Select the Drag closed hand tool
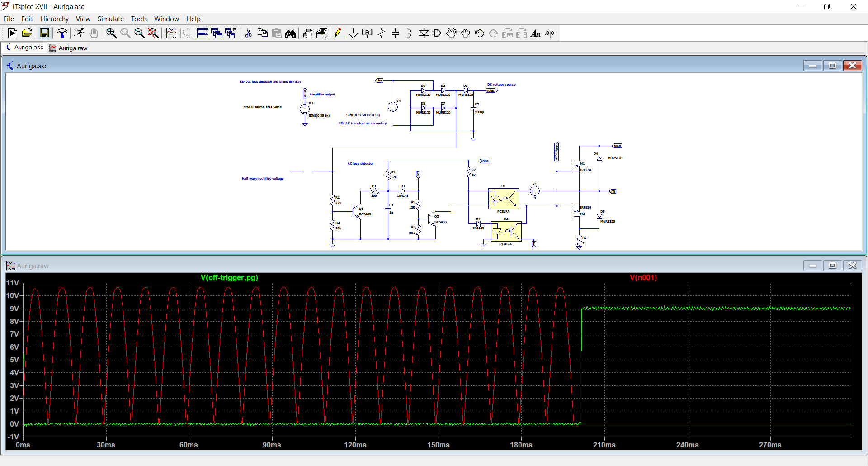 click(466, 33)
